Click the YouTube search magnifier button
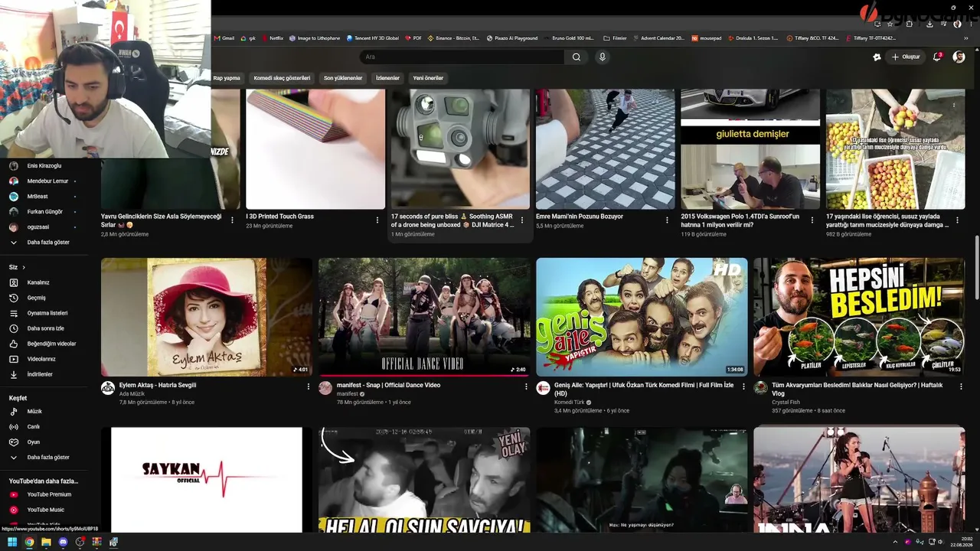 tap(577, 57)
